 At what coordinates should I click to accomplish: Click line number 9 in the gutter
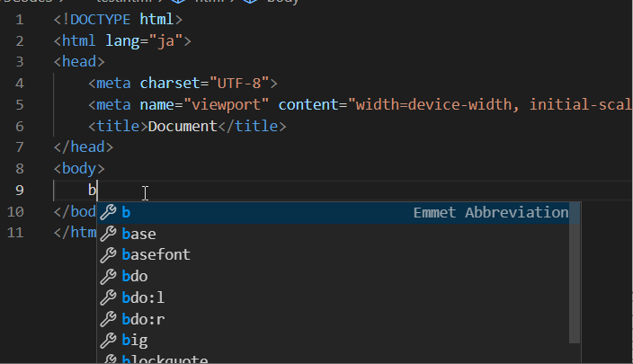[x=20, y=191]
